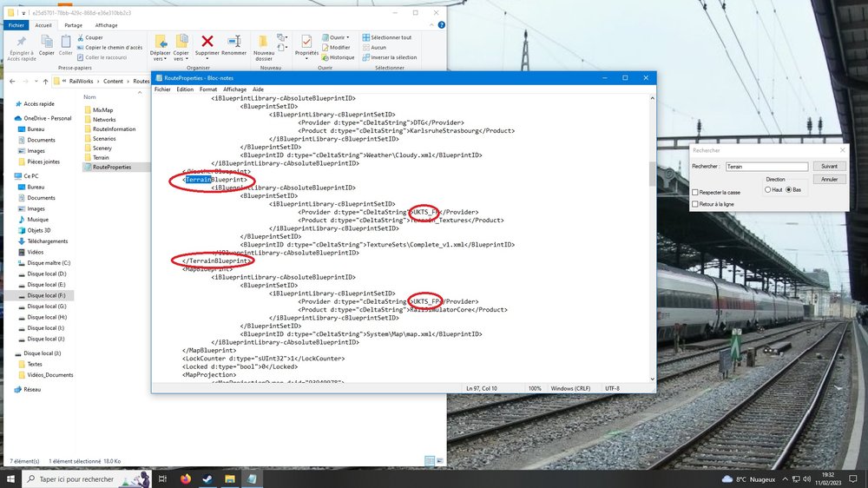Click the Suivant button in Rechercher
The image size is (868, 488).
[x=829, y=166]
